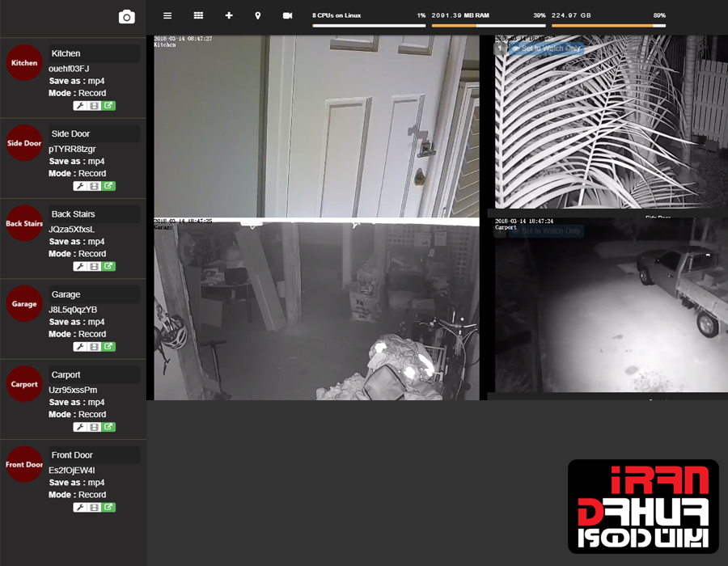Click Set to Watch Only on the Carport stream

coord(546,231)
